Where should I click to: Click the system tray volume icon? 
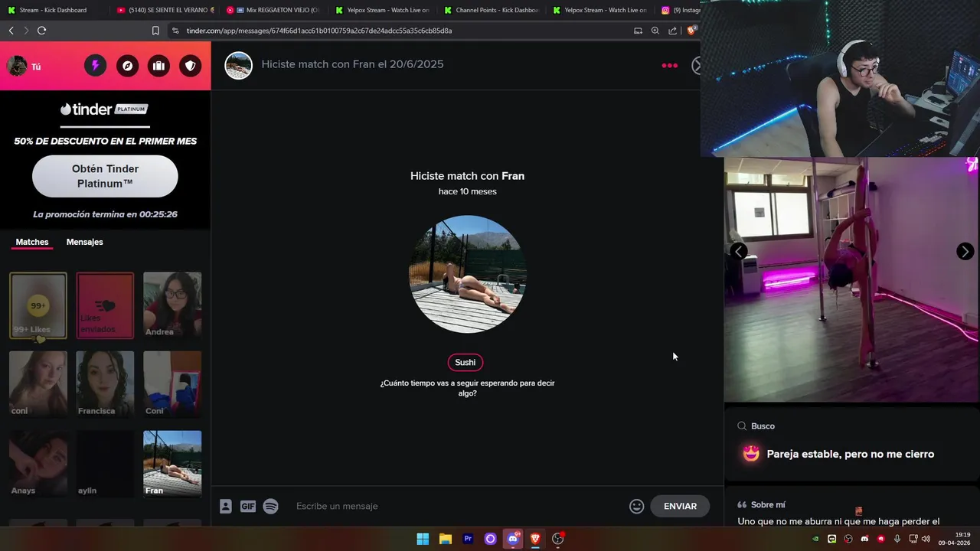pyautogui.click(x=926, y=539)
